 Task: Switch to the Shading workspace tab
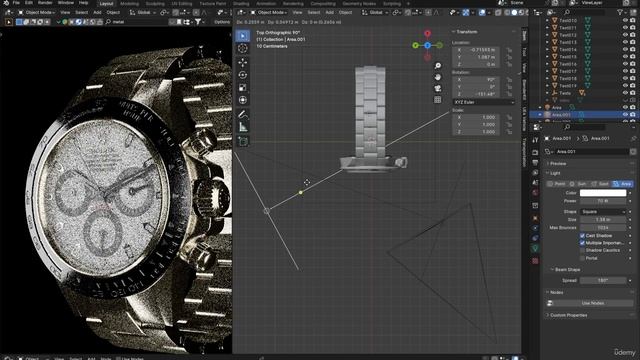pyautogui.click(x=241, y=3)
